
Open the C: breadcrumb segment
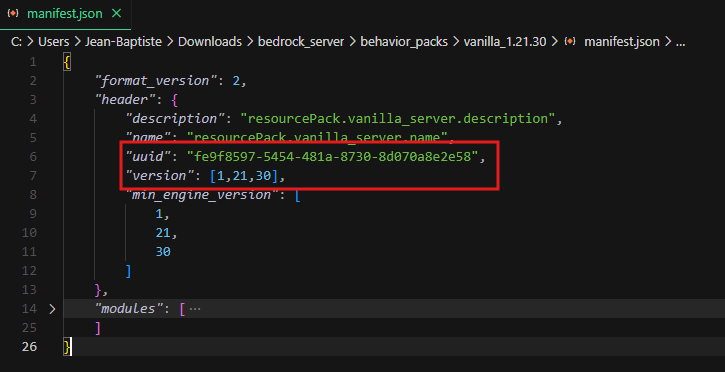[x=16, y=42]
